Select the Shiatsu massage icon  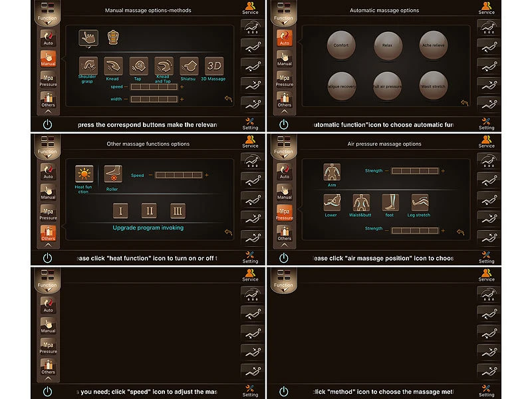coord(189,66)
